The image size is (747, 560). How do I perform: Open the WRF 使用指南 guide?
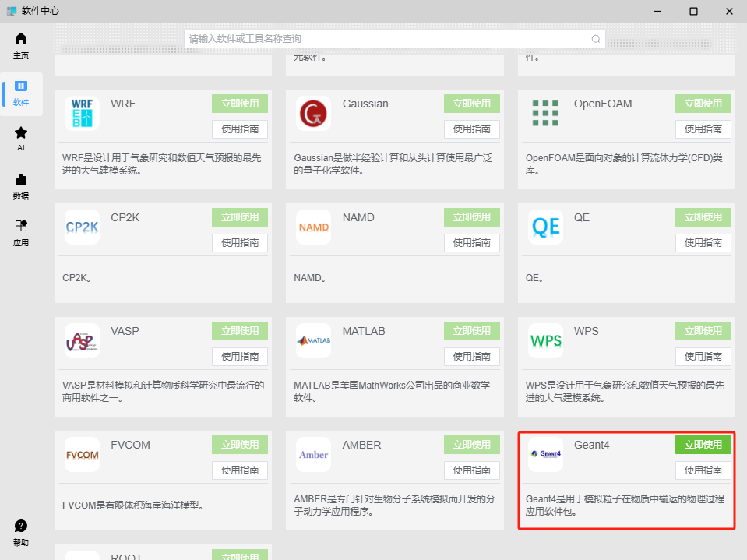[240, 129]
